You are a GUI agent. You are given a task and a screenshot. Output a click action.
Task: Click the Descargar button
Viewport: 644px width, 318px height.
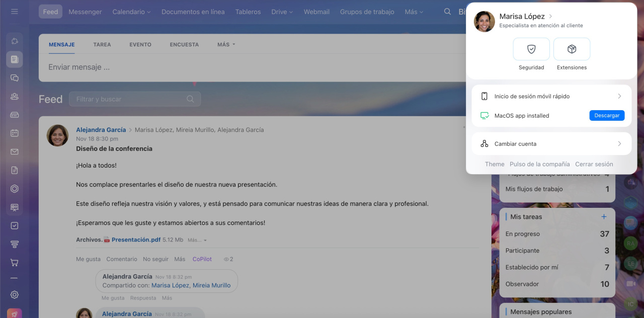[607, 116]
